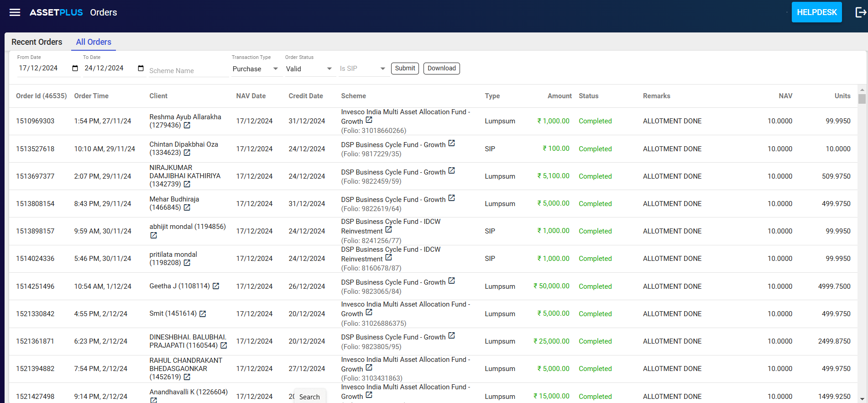Click the Submit button
This screenshot has height=403, width=868.
pos(405,69)
